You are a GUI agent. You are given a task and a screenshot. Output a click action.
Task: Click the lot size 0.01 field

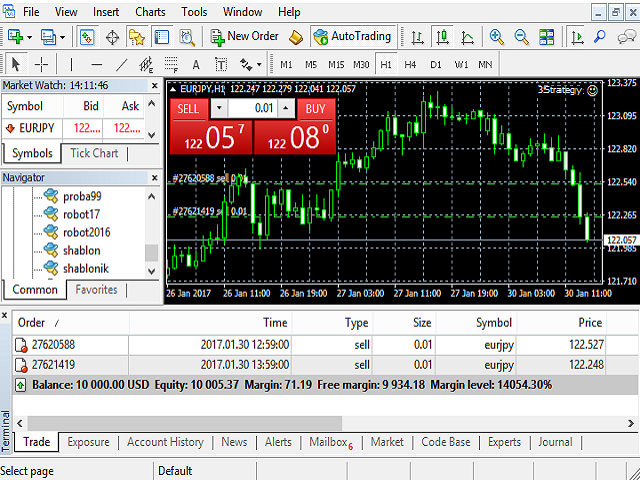point(252,108)
